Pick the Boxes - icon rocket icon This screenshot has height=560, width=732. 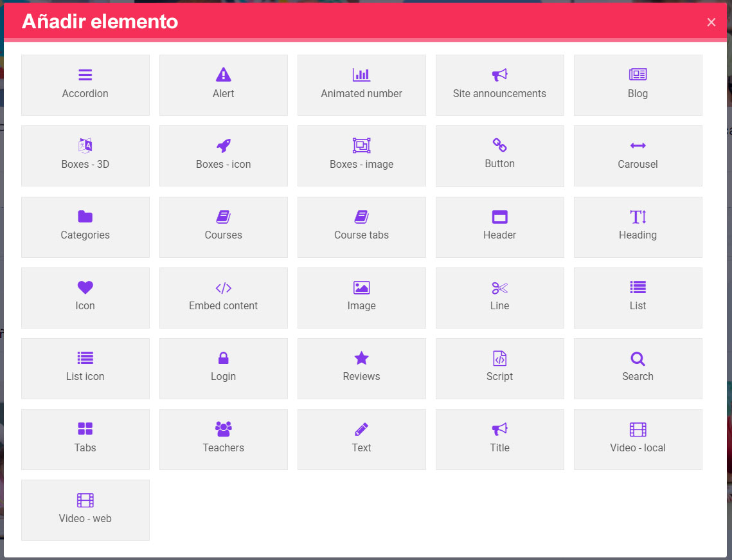pyautogui.click(x=223, y=145)
